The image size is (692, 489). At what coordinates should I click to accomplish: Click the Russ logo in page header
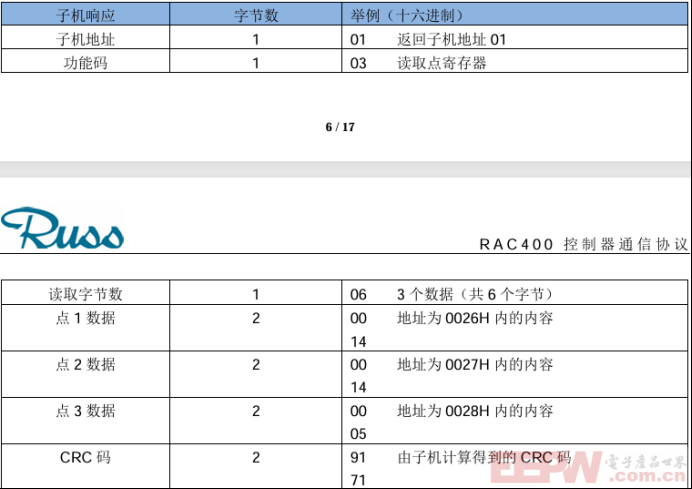click(x=62, y=228)
